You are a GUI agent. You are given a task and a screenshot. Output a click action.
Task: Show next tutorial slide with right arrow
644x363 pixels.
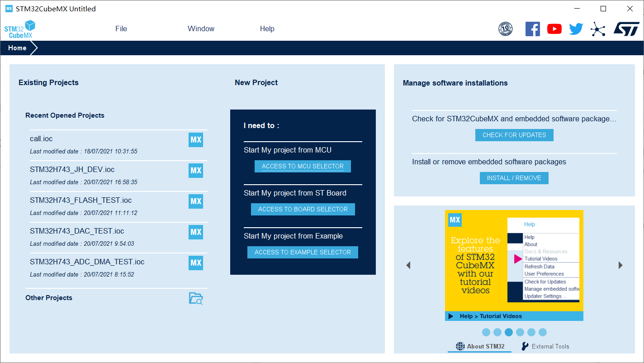pyautogui.click(x=620, y=265)
